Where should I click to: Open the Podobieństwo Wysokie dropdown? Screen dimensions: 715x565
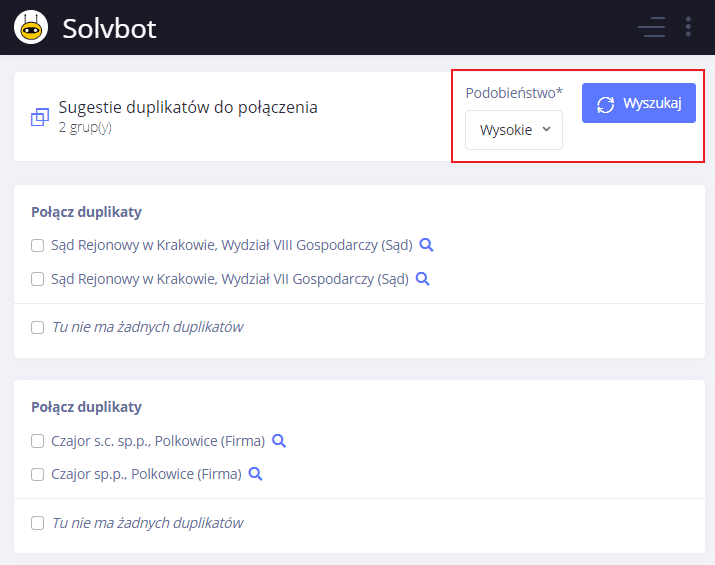(x=514, y=130)
